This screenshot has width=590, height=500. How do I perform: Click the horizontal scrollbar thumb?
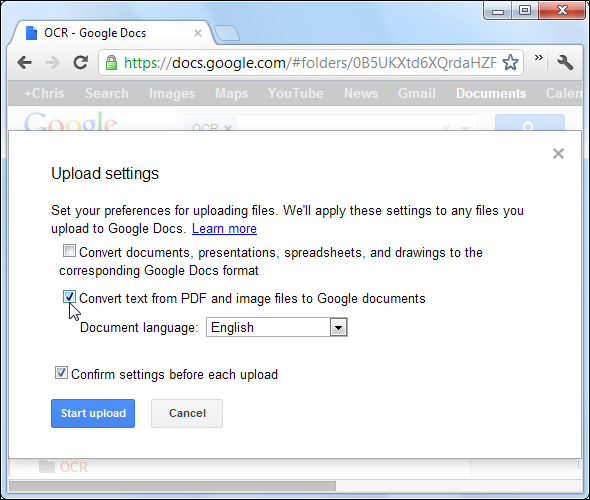(172, 486)
